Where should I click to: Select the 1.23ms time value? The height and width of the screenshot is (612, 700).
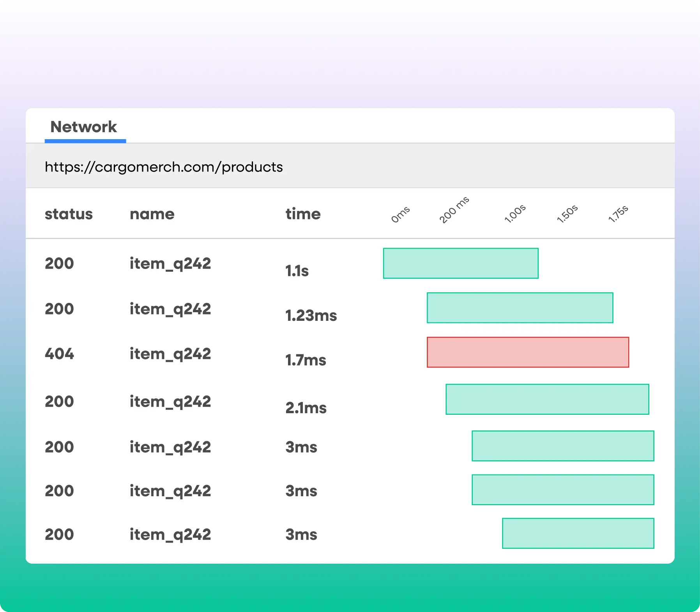click(x=311, y=316)
